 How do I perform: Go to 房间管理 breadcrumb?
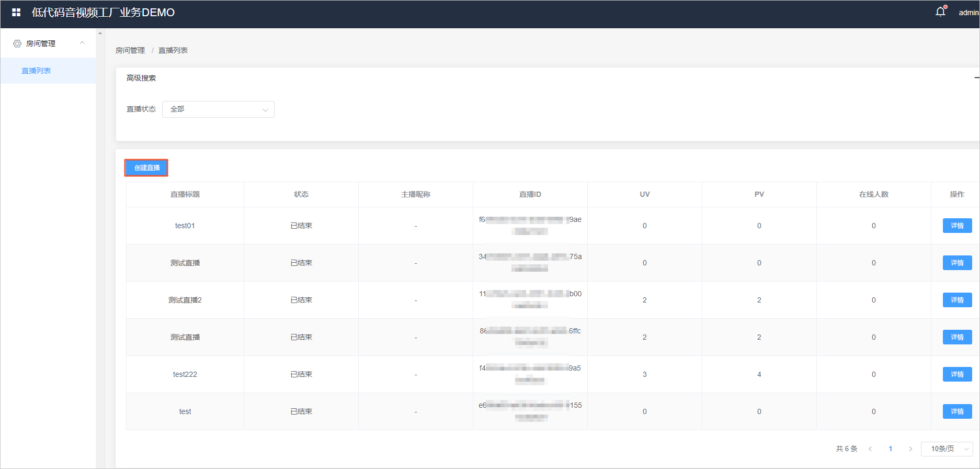click(130, 50)
